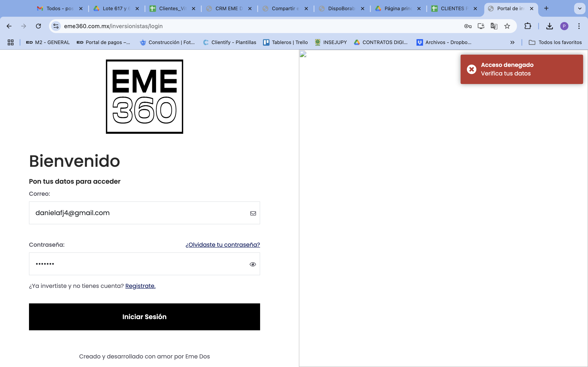Click the ¿Olvidaste tu contraseña? link

point(223,245)
